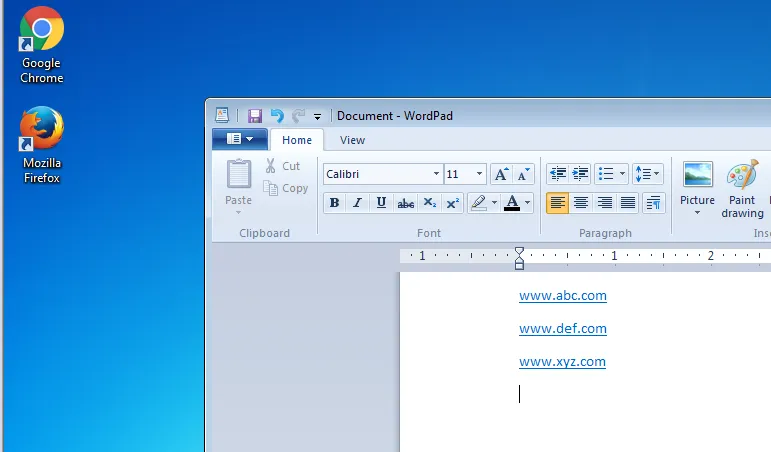
Task: Open the blue WordPad file menu
Action: pyautogui.click(x=239, y=139)
